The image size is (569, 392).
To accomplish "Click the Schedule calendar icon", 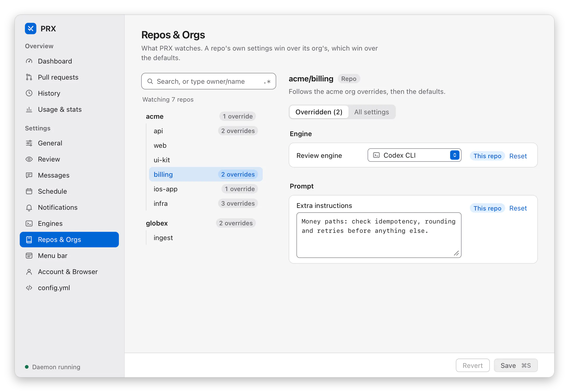I will coord(29,191).
